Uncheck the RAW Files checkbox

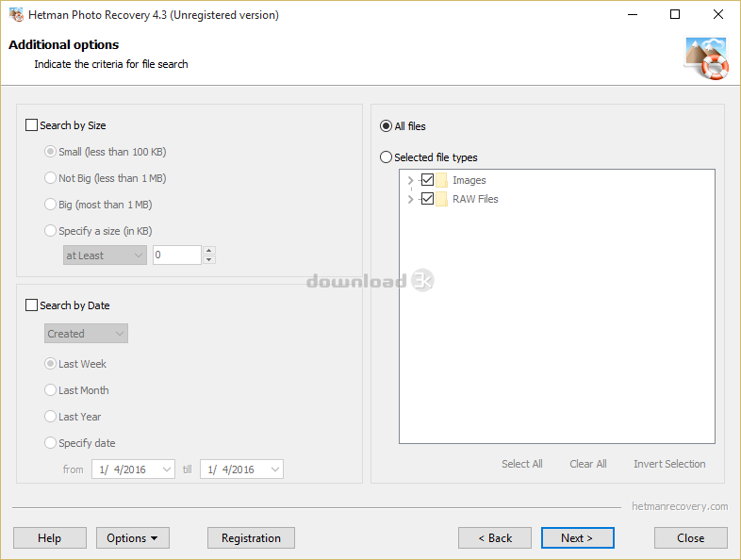(x=427, y=199)
